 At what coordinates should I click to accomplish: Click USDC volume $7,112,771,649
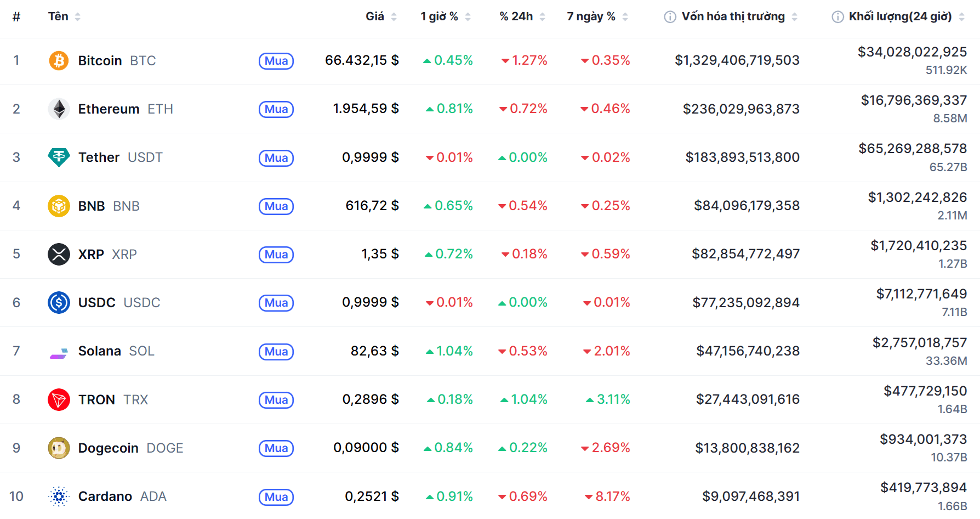[x=921, y=294]
